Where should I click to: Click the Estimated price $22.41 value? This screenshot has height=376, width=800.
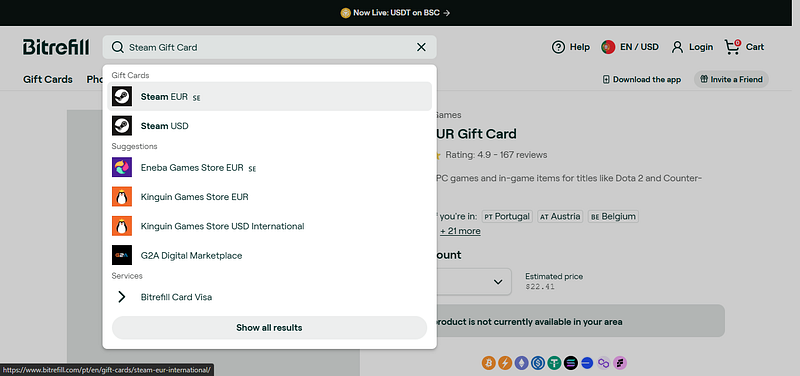(x=540, y=287)
